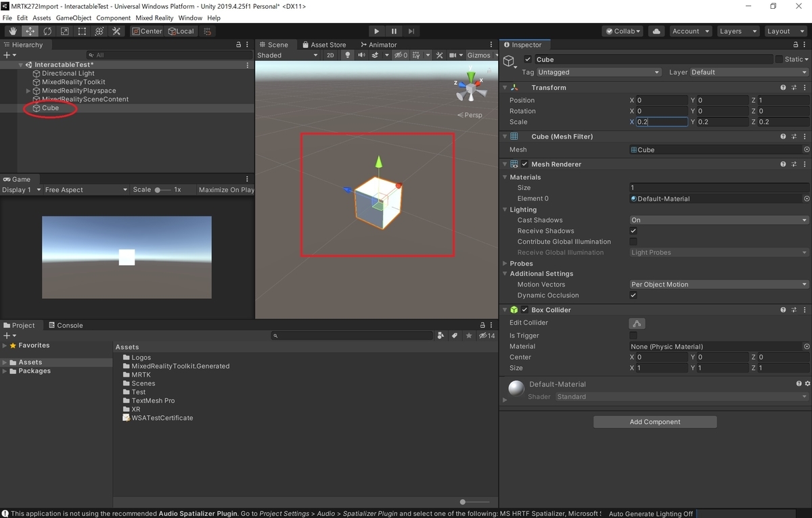
Task: Select the Rect tool in toolbar
Action: pos(82,31)
